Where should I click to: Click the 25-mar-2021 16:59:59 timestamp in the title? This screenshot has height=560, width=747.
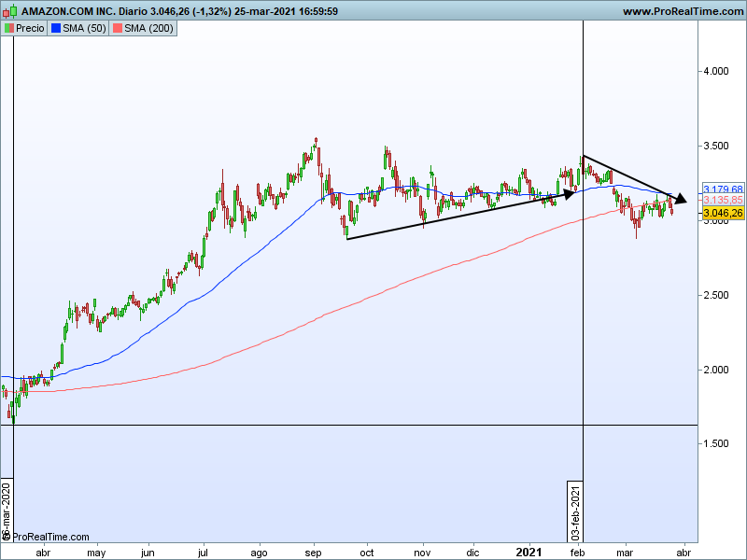click(x=287, y=11)
